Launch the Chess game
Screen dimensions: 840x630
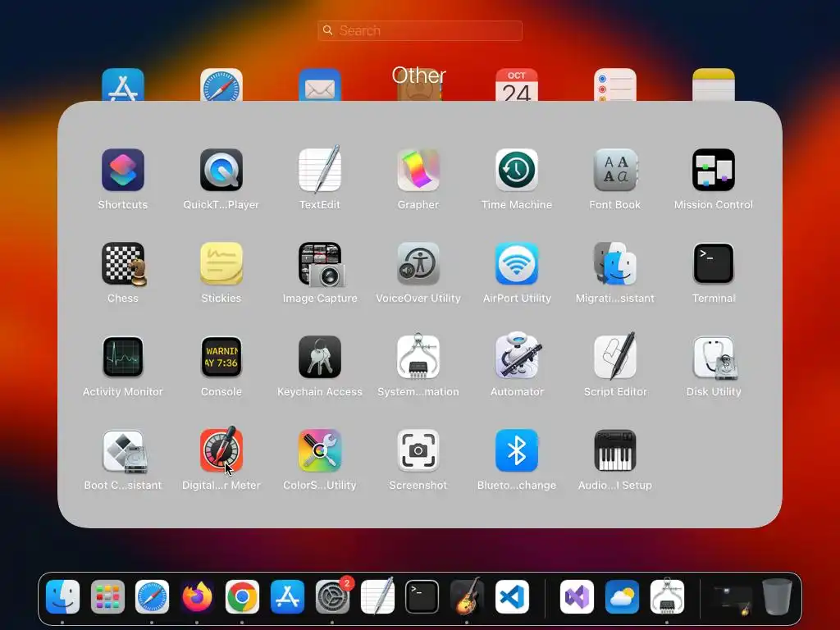(x=124, y=264)
